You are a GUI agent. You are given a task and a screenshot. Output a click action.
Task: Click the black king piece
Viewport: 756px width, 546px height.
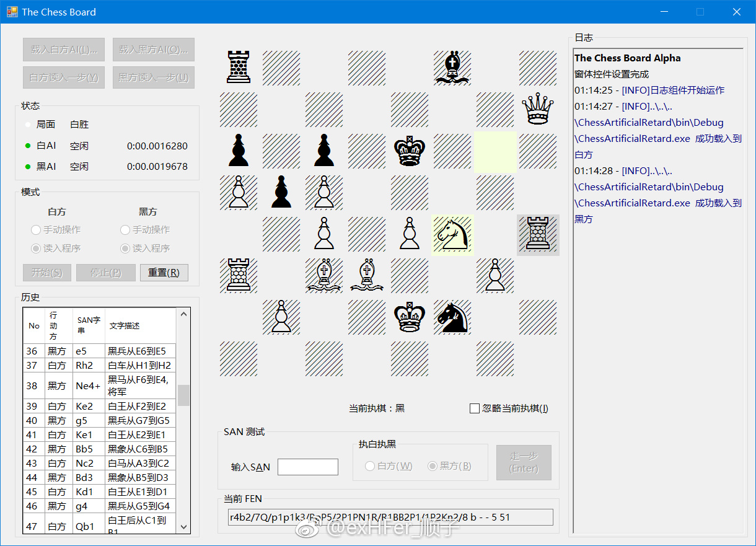410,152
